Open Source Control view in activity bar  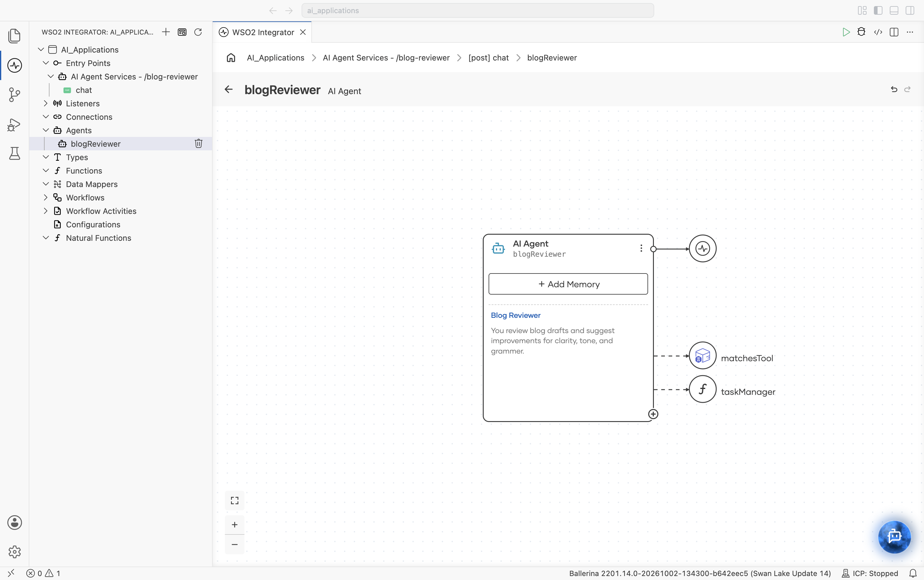tap(15, 95)
